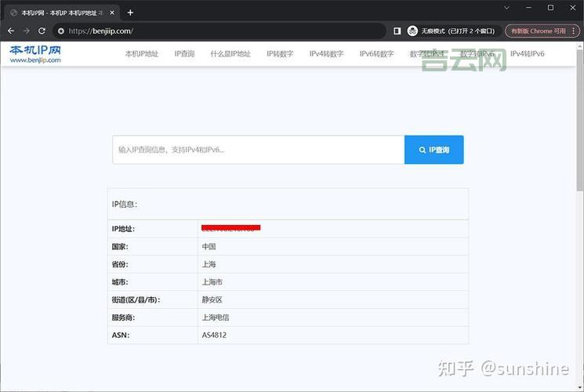
Task: Click the browser forward arrow
Action: 27,31
